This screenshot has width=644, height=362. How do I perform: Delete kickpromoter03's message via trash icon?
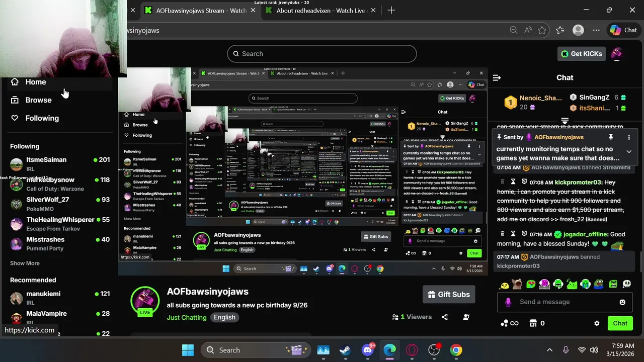[502, 182]
